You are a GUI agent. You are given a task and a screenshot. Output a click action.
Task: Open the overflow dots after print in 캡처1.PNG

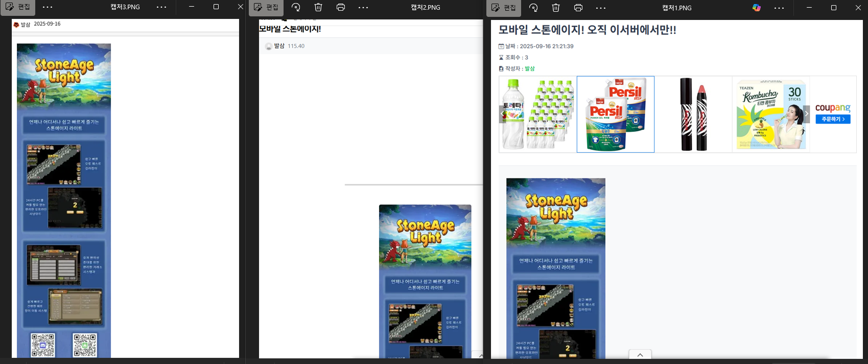pos(601,8)
